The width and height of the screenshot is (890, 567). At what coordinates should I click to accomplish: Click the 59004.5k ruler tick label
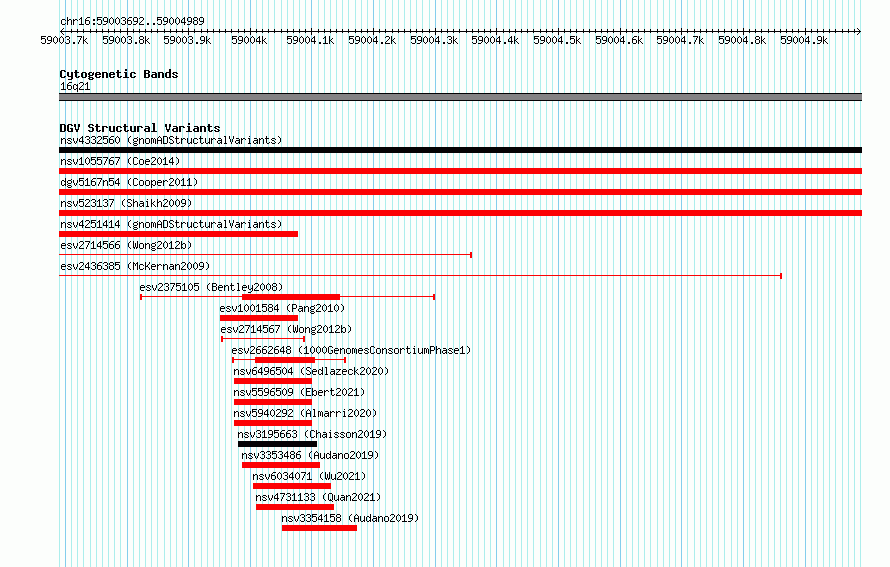click(x=557, y=40)
